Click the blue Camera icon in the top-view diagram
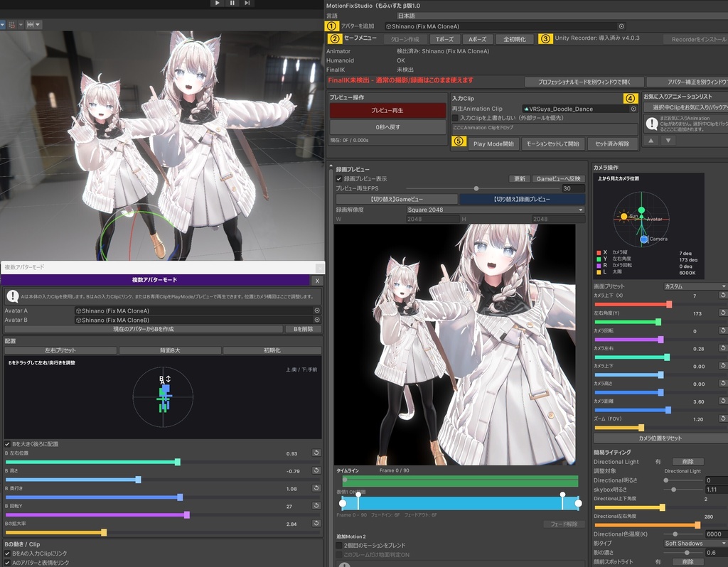728x567 pixels. pyautogui.click(x=644, y=239)
